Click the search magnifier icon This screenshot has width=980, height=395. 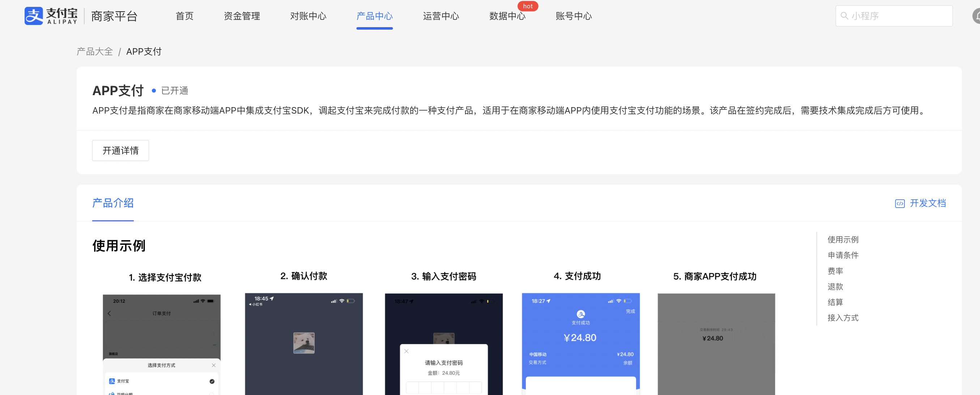844,16
